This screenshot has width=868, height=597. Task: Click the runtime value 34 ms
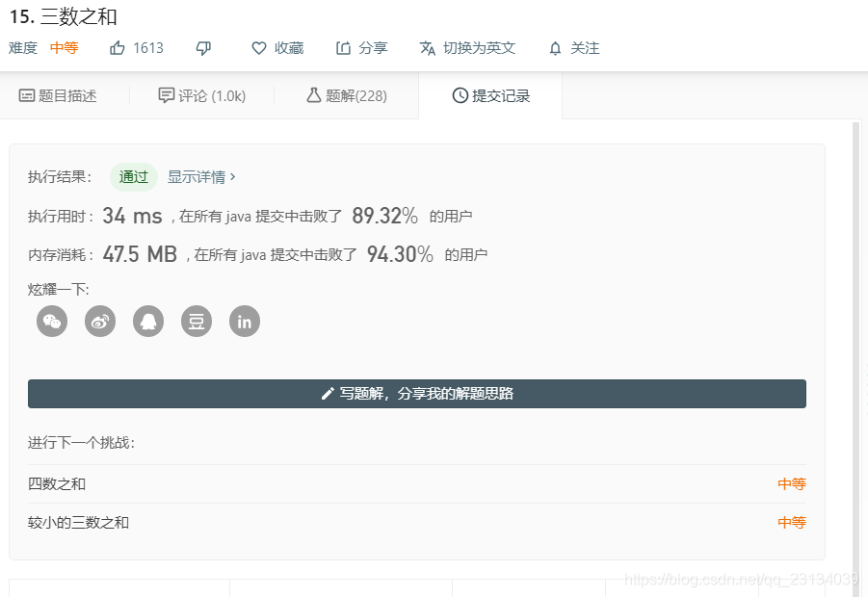click(132, 216)
